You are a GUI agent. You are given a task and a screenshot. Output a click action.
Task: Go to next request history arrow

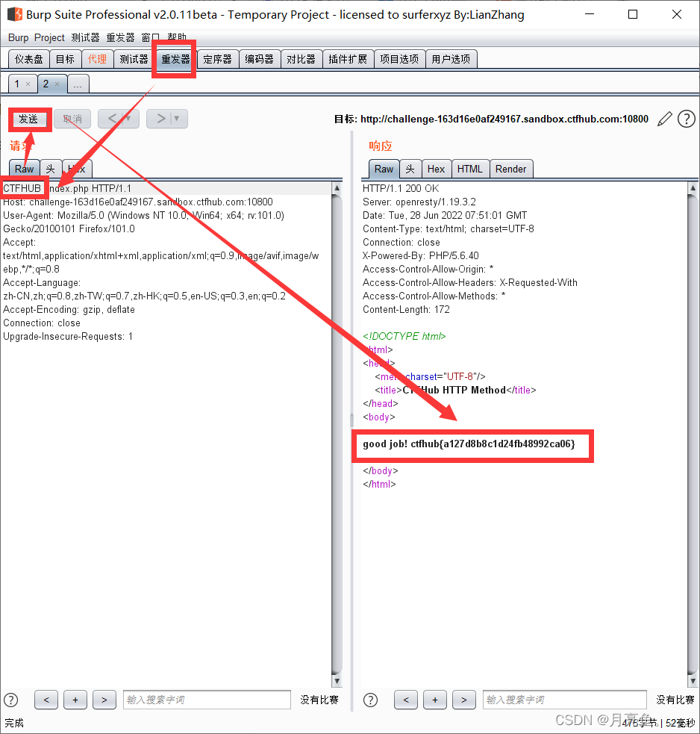[x=161, y=119]
